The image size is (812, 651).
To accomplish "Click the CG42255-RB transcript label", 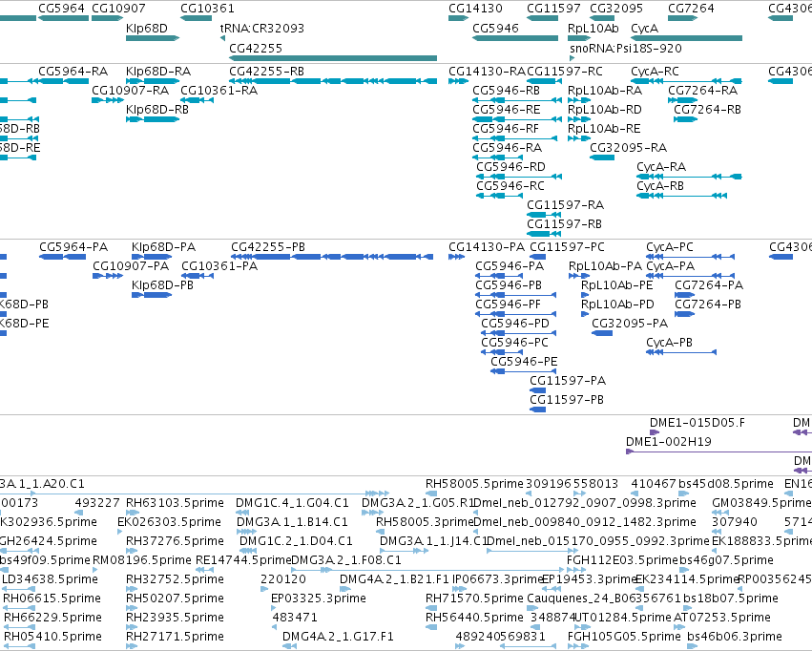I will click(267, 71).
